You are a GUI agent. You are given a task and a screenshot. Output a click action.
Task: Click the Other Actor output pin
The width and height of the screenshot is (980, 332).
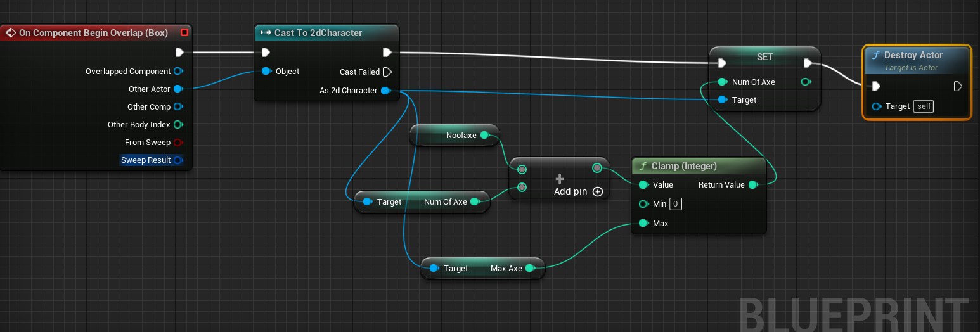click(178, 89)
